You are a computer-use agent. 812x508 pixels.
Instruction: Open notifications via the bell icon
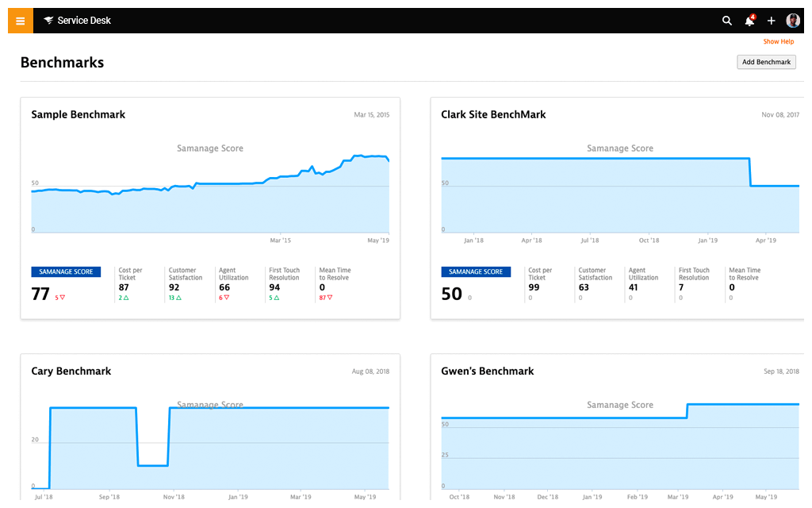[x=749, y=21]
